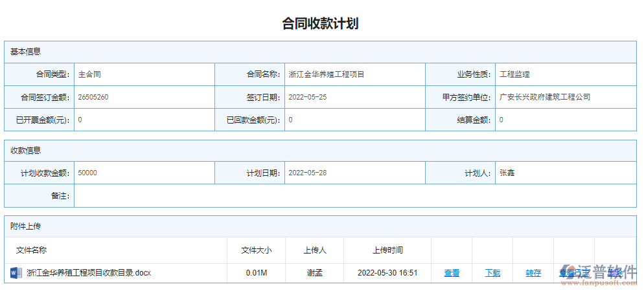The width and height of the screenshot is (644, 293).
Task: Select the 计划收款金额 value 50000
Action: click(87, 173)
